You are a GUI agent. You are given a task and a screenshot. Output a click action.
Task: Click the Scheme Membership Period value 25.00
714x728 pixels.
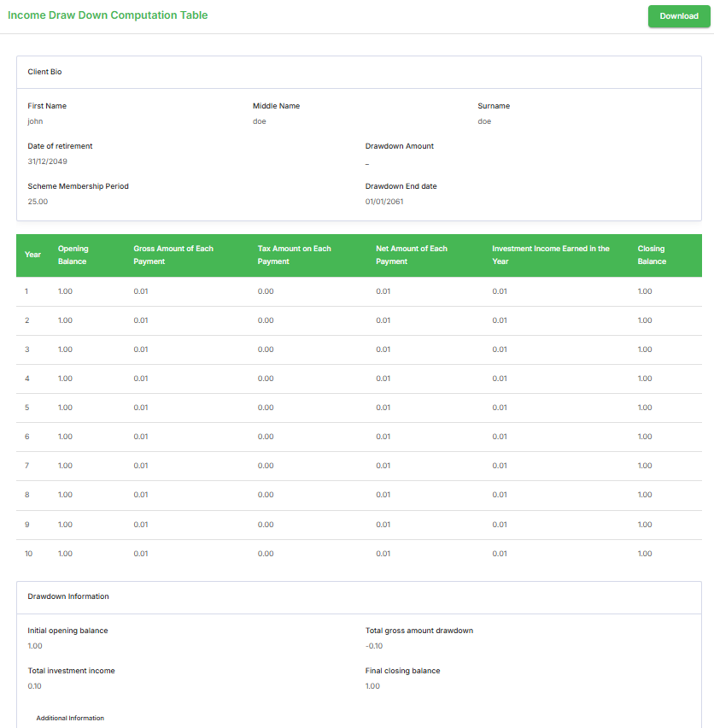tap(38, 202)
